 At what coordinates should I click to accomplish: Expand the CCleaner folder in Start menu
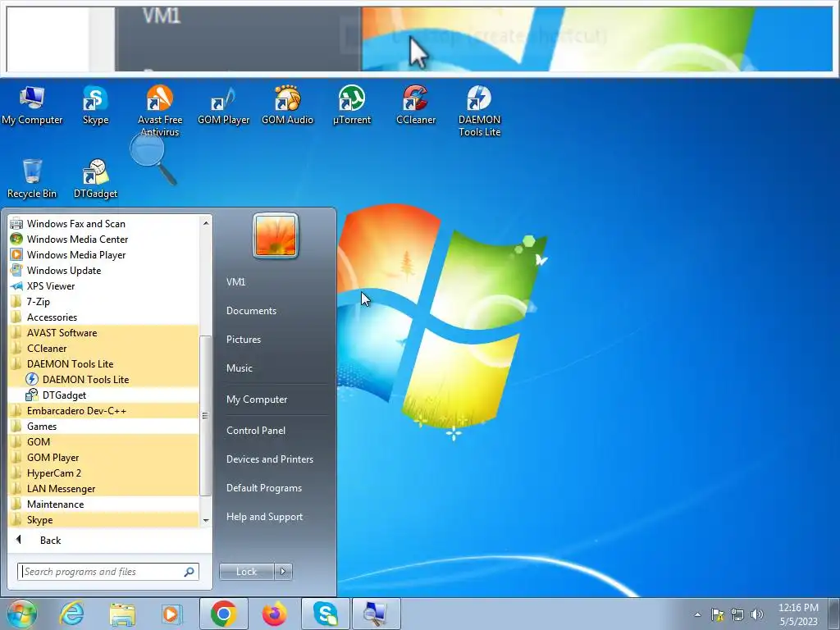point(104,348)
